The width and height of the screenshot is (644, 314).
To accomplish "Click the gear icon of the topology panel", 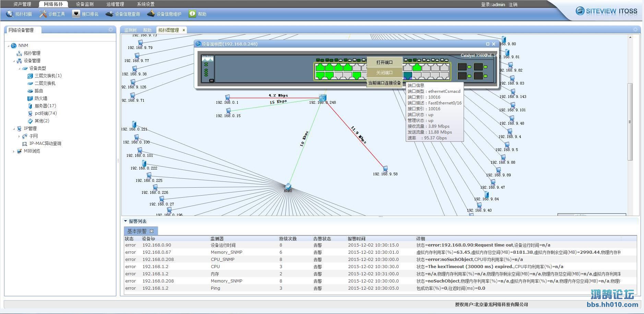I will point(635,30).
